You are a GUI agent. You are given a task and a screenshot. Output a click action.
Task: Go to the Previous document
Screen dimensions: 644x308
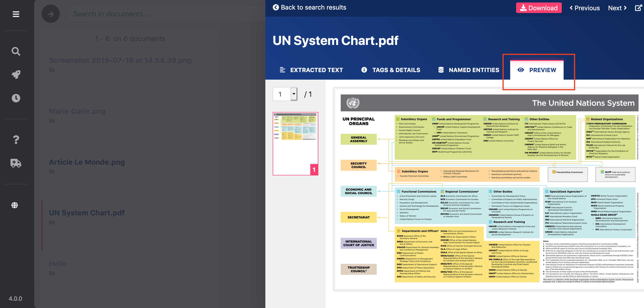[x=584, y=8]
